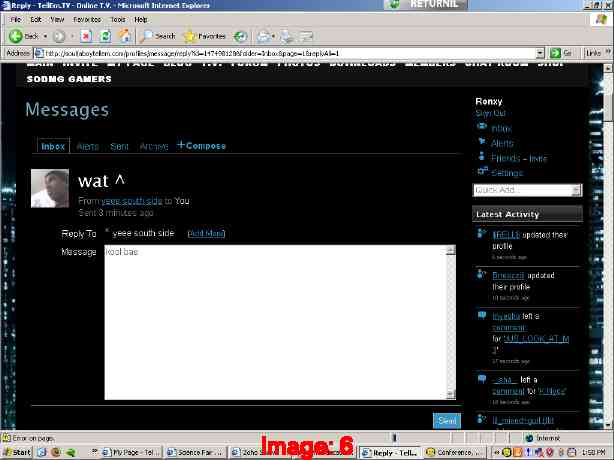Open the yeee south side sender link
Viewport: 614px width, 460px height.
pyautogui.click(x=132, y=201)
